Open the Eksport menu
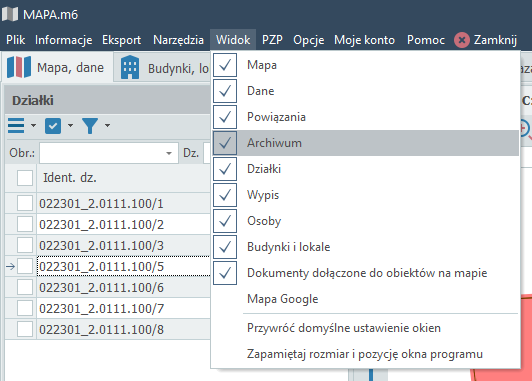 121,40
